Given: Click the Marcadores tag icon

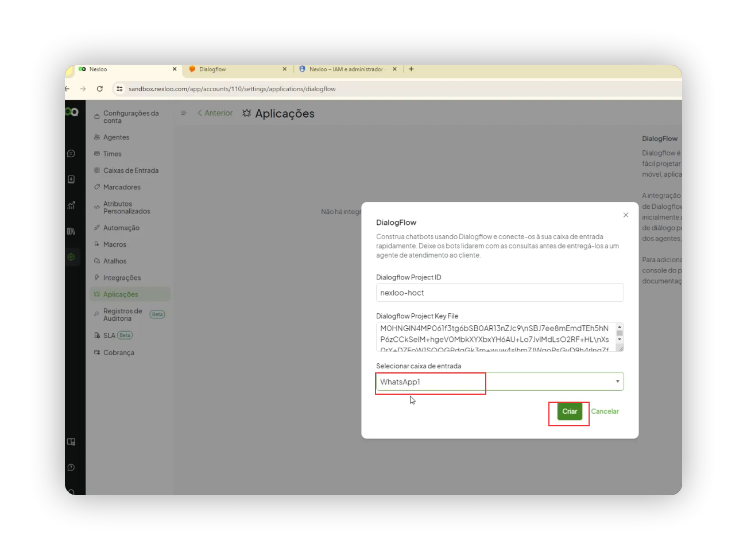Looking at the screenshot, I should point(96,187).
